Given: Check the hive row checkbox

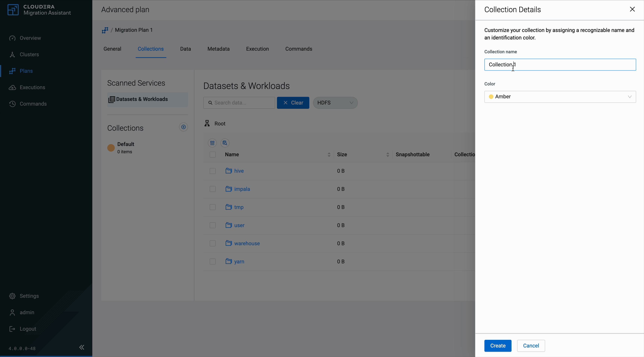Looking at the screenshot, I should [x=213, y=171].
